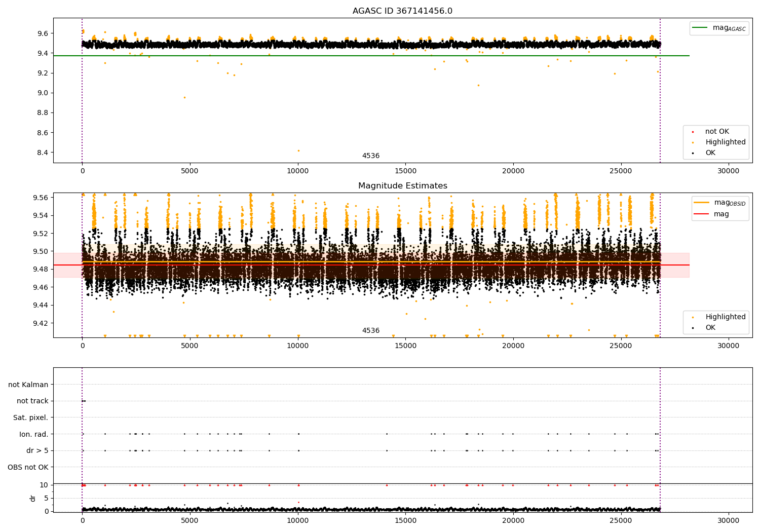Select the lowest outlier point near 8.4 magnitude

pos(298,150)
